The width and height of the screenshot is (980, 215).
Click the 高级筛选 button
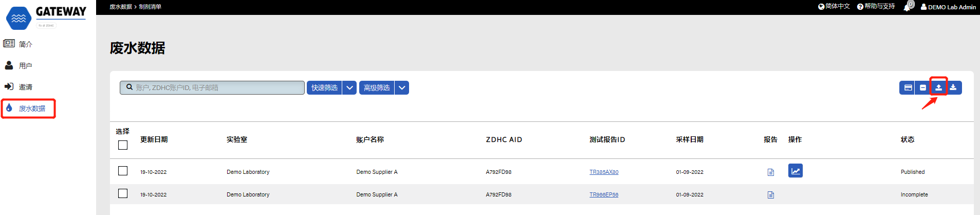pos(377,88)
